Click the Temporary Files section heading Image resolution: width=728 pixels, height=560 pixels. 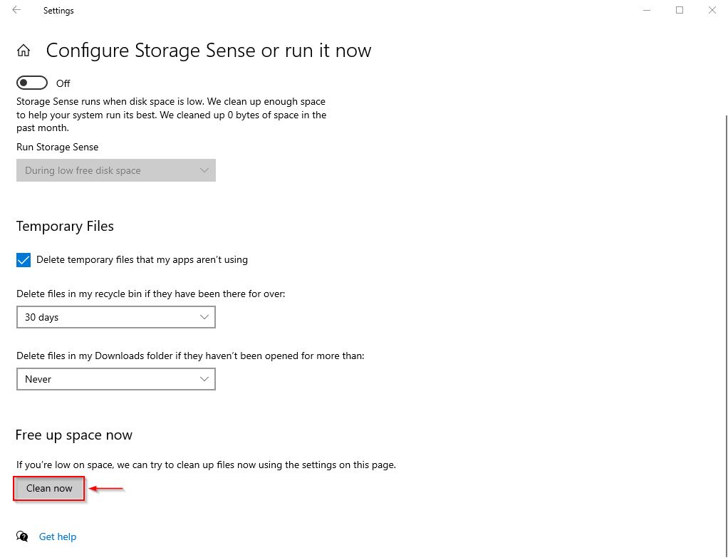click(x=65, y=226)
